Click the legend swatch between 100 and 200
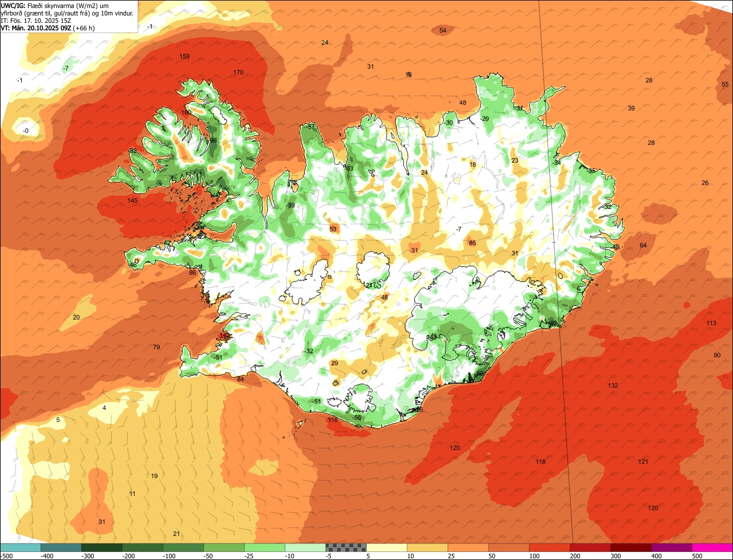733x560 pixels. [549, 547]
